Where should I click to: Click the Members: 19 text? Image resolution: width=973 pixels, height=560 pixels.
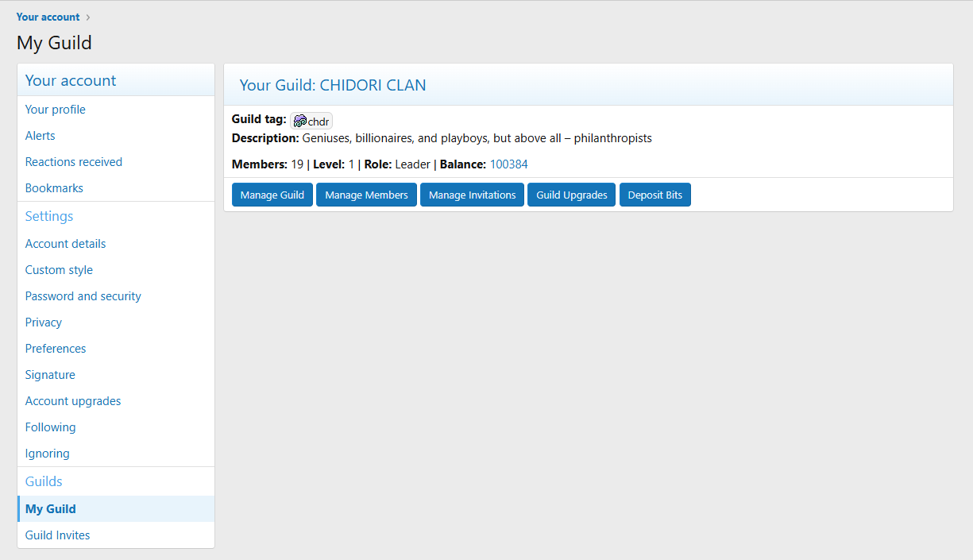[268, 164]
